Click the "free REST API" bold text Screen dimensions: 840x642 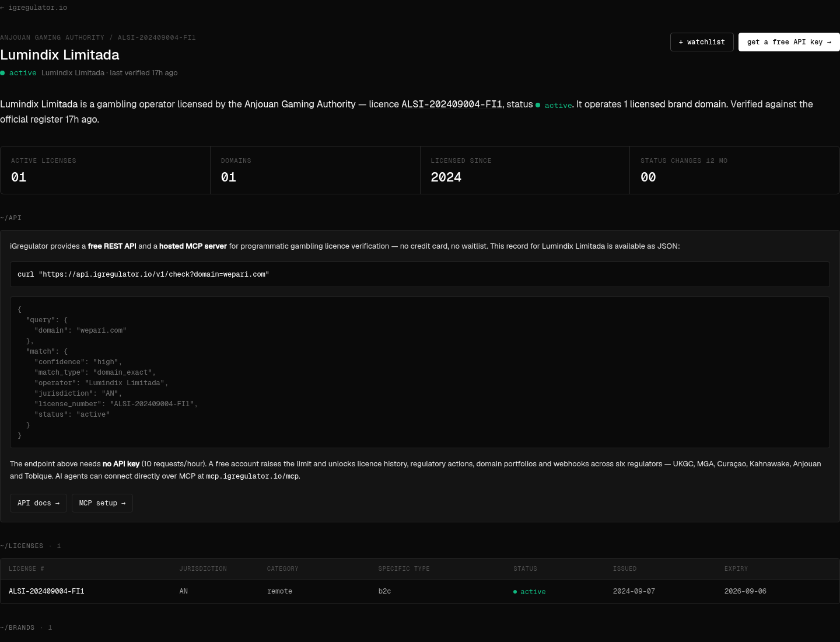[112, 246]
